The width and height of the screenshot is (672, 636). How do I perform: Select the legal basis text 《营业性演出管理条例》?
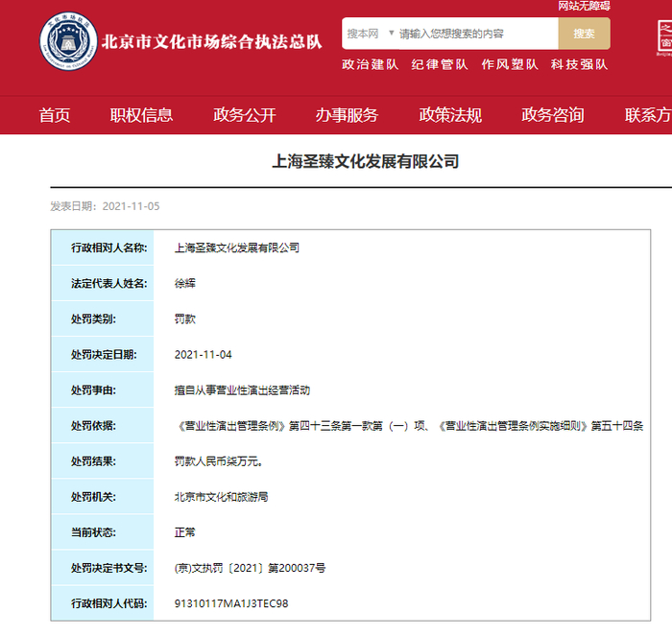pyautogui.click(x=231, y=426)
